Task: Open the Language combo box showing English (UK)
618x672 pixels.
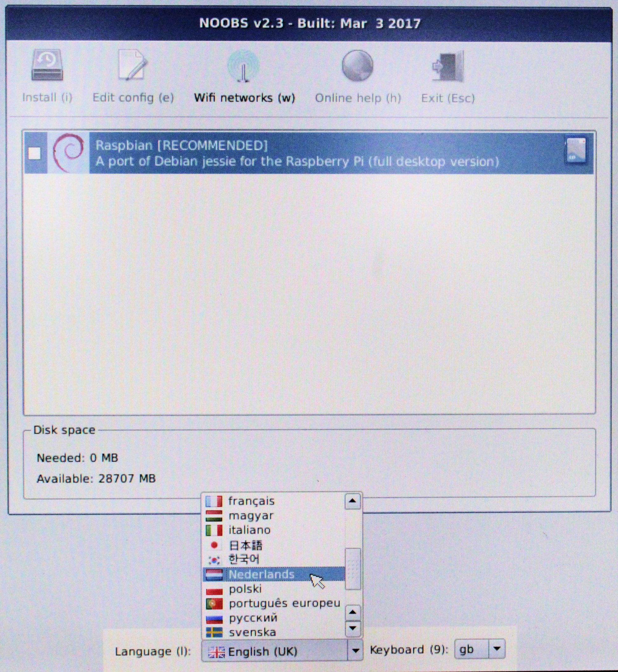Action: (x=282, y=650)
